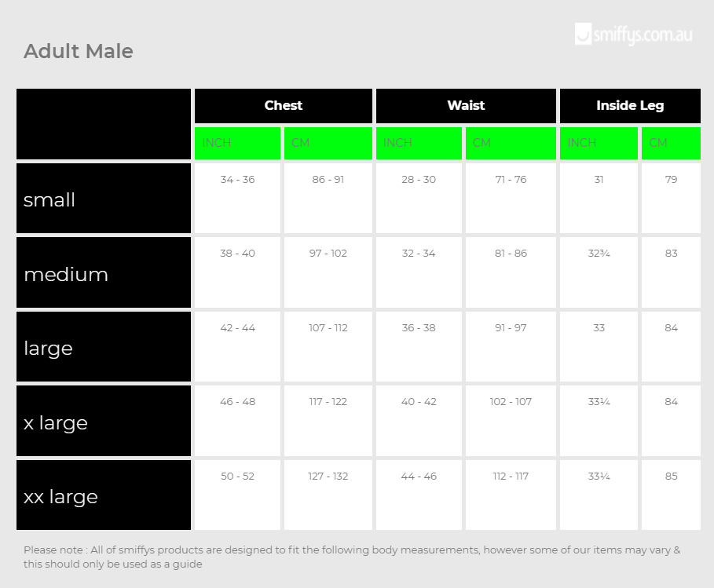
Task: Click the Please note disclaimer text
Action: (x=352, y=557)
